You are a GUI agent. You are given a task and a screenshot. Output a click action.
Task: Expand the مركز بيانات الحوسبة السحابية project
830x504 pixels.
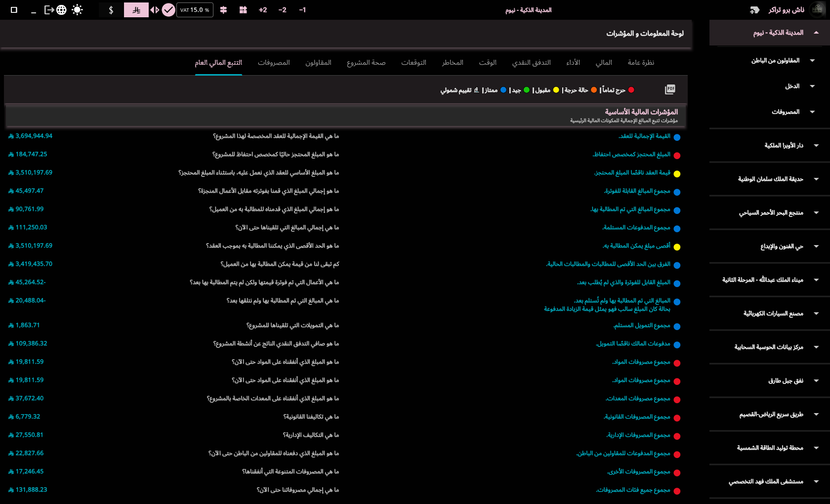(770, 347)
